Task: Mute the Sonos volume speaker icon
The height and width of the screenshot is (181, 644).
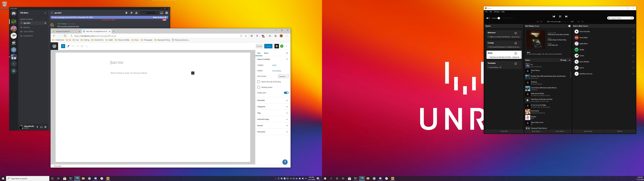Action: tap(488, 18)
